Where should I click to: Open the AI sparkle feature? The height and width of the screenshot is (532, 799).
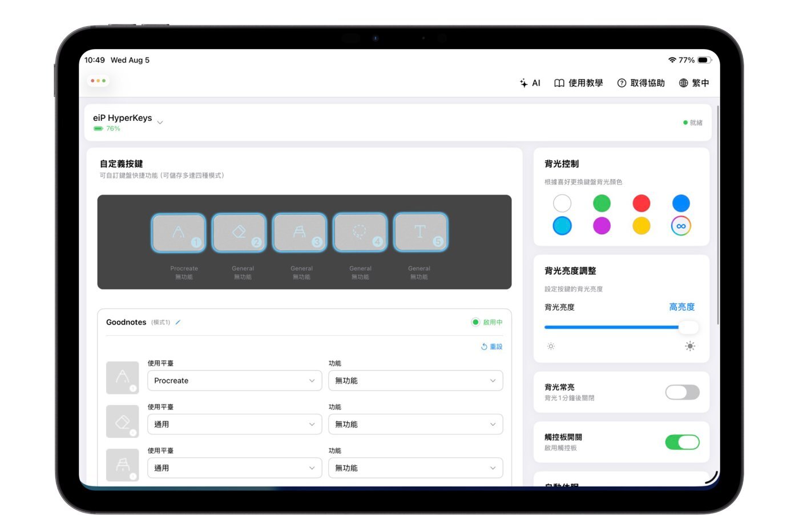pyautogui.click(x=530, y=83)
